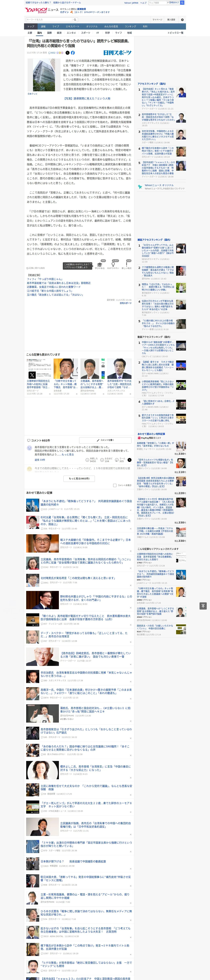Open the 日刊スポーツ publisher logo
Viewport: 210px width, 980px height.
click(x=117, y=53)
